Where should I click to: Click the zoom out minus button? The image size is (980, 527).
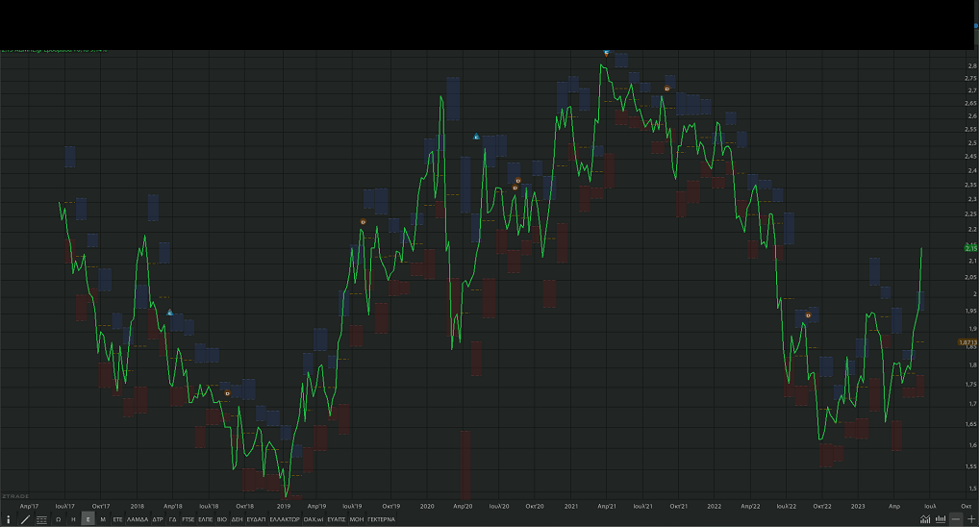[x=956, y=519]
